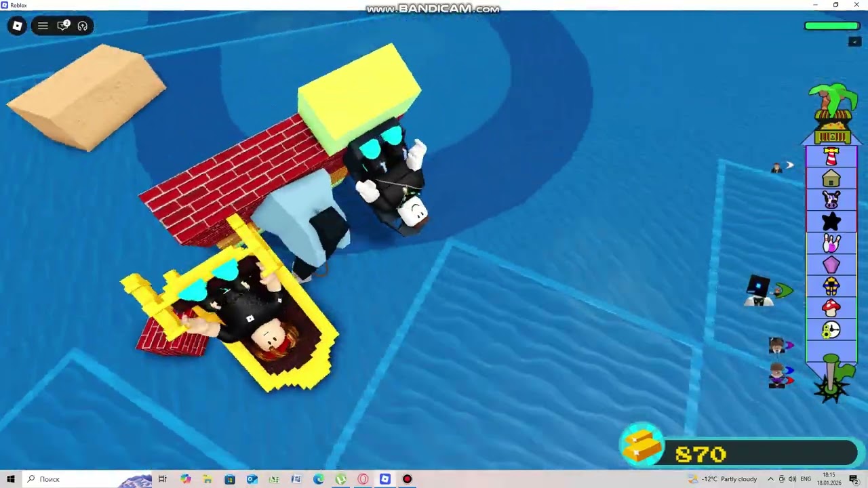The height and width of the screenshot is (488, 868).
Task: Select the pharaoh stage icon
Action: (x=831, y=287)
